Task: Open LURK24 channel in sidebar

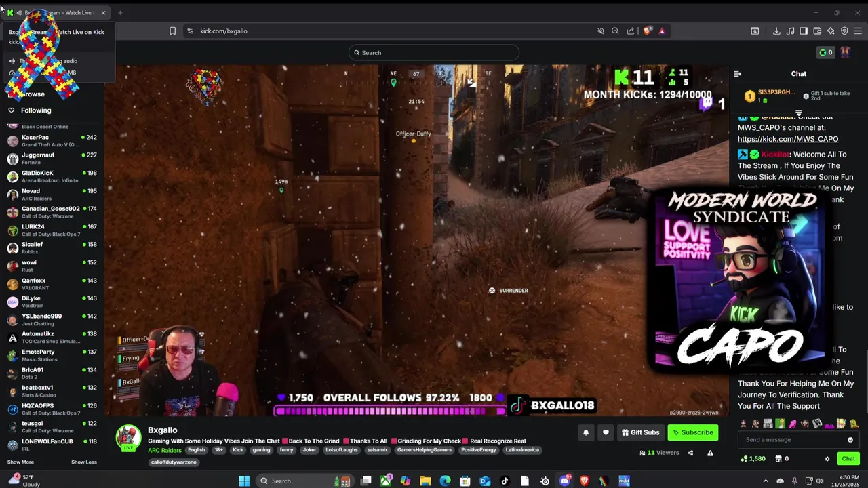Action: pyautogui.click(x=53, y=230)
